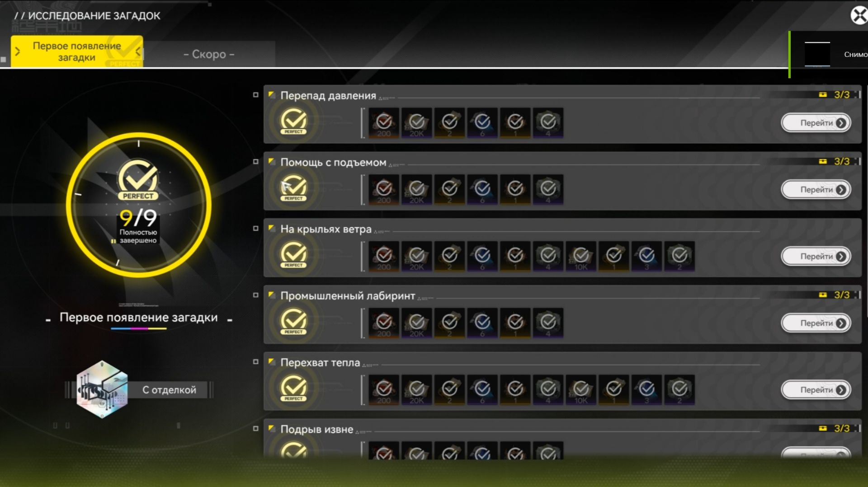Select the 20K reward icon in Помощь с подъемом

pos(417,189)
